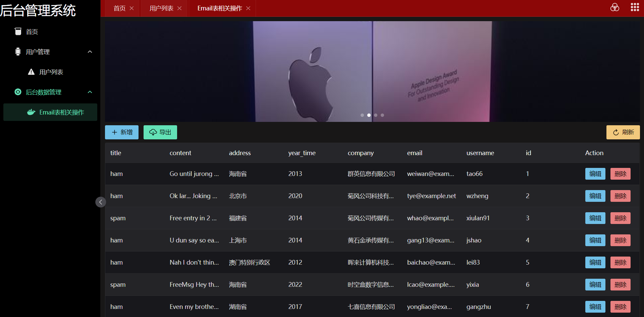Select the first carousel indicator dot
The width and height of the screenshot is (644, 317).
pyautogui.click(x=362, y=115)
